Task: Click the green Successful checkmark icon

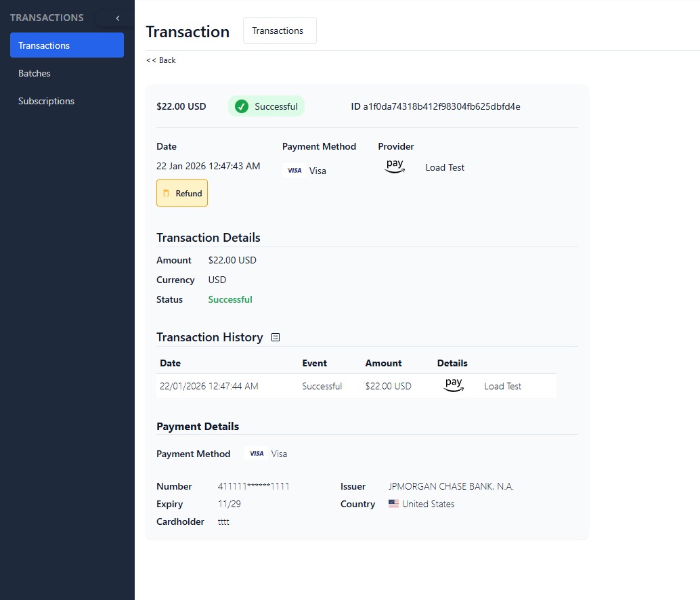Action: point(242,106)
